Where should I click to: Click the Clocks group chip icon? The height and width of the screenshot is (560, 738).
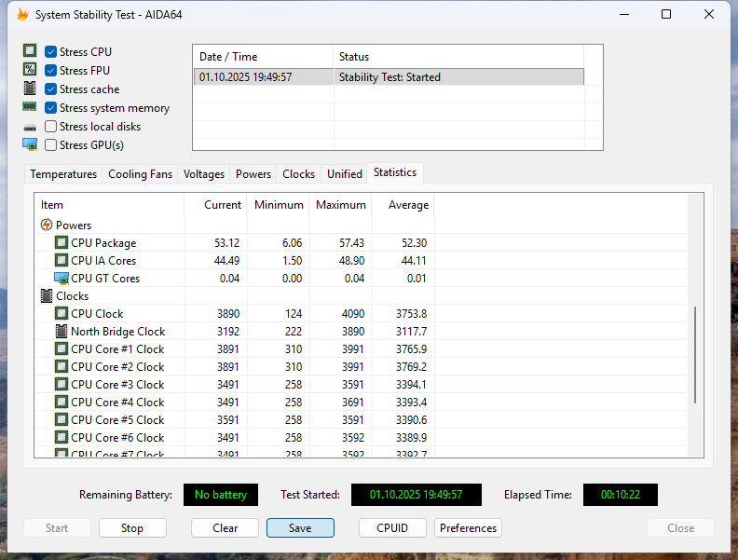(x=47, y=296)
